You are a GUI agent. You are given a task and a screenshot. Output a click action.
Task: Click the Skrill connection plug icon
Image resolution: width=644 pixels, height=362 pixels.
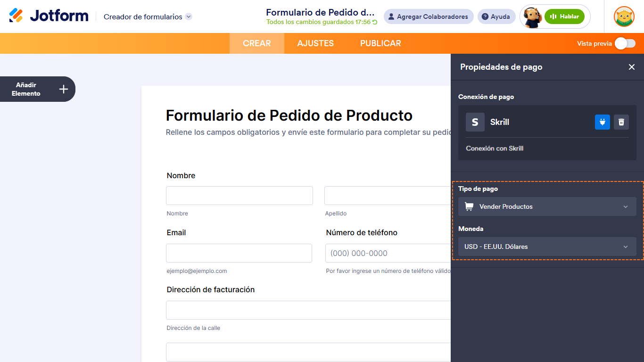603,122
